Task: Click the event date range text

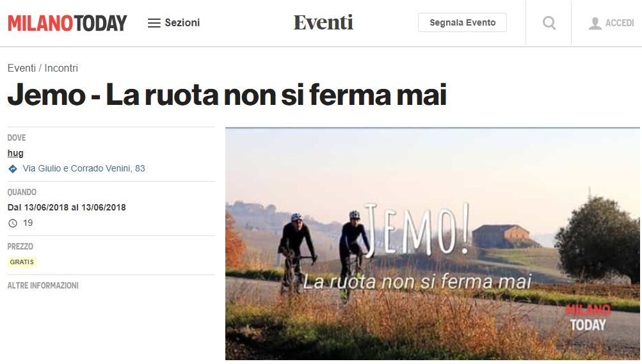Action: tap(67, 207)
